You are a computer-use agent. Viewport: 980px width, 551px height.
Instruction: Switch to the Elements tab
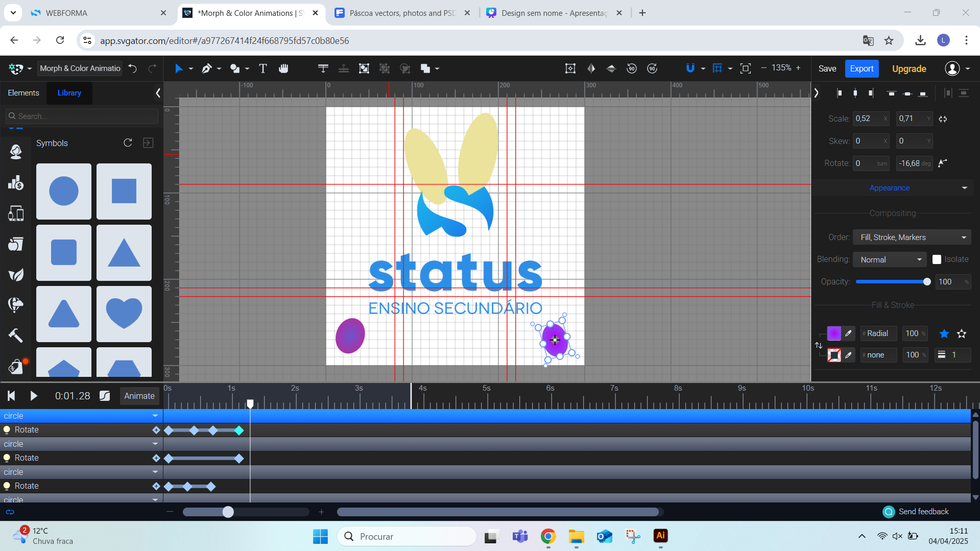coord(23,93)
